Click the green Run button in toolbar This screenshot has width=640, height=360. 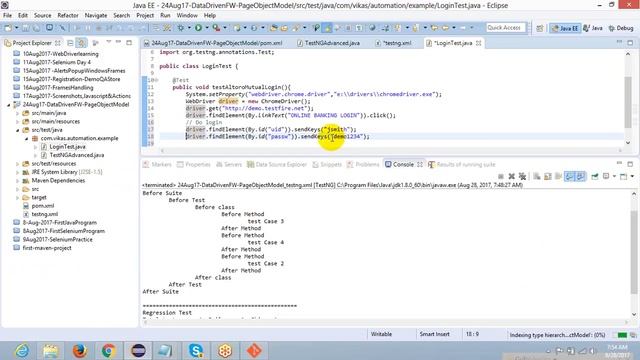tap(198, 28)
